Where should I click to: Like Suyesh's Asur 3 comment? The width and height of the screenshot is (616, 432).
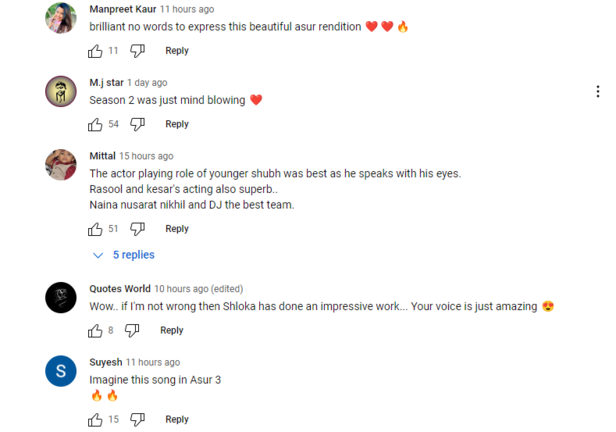[95, 420]
